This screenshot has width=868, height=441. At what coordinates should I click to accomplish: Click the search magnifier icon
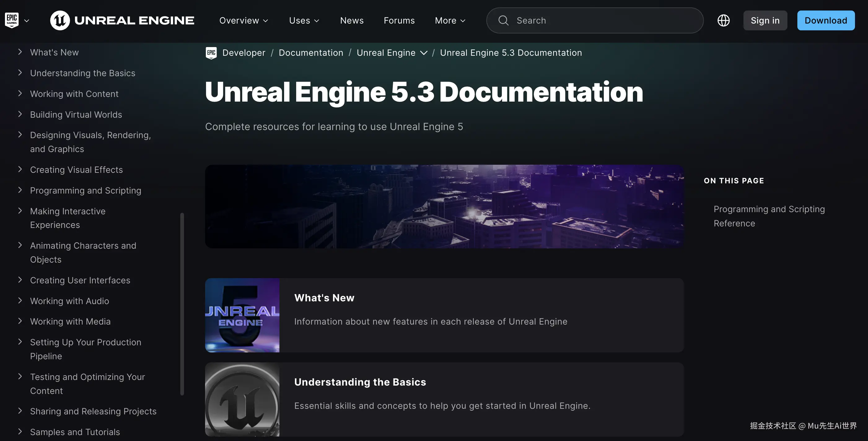[503, 20]
